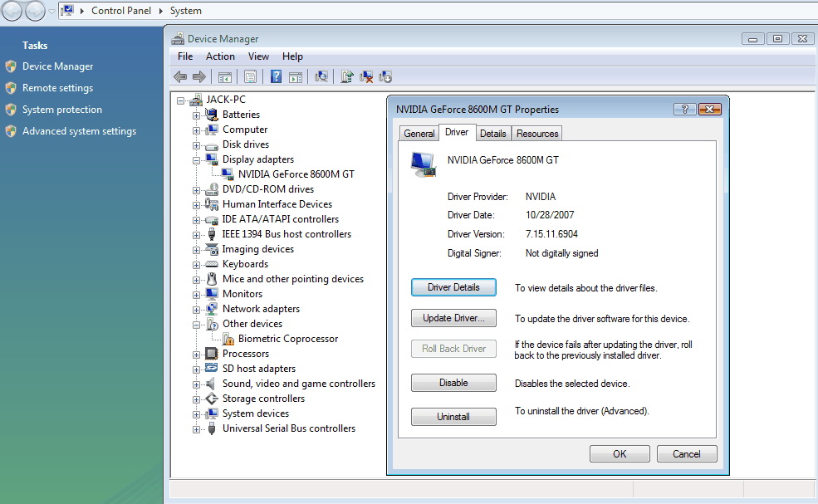This screenshot has width=818, height=504.
Task: Select NVIDIA GeForce 8600M GT tree item
Action: click(296, 174)
